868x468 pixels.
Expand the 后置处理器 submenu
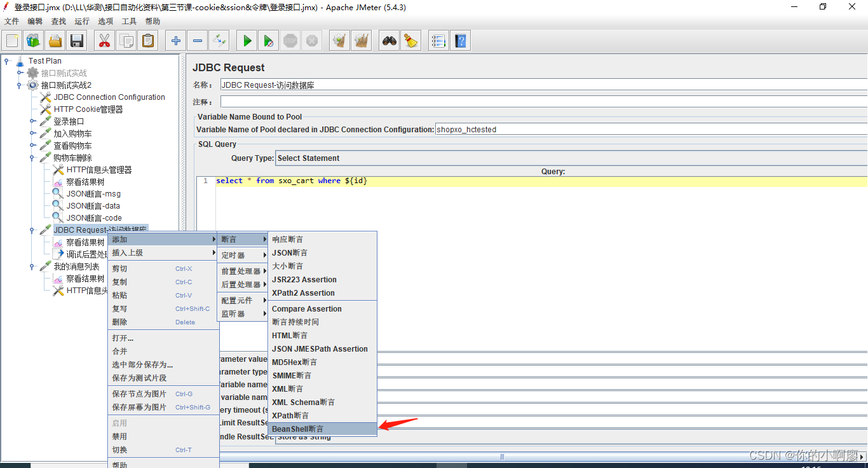(243, 285)
